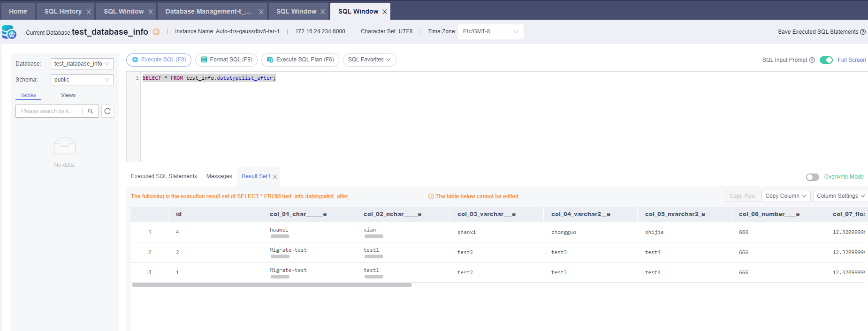The height and width of the screenshot is (331, 868).
Task: Click the table search input field
Action: [x=48, y=111]
